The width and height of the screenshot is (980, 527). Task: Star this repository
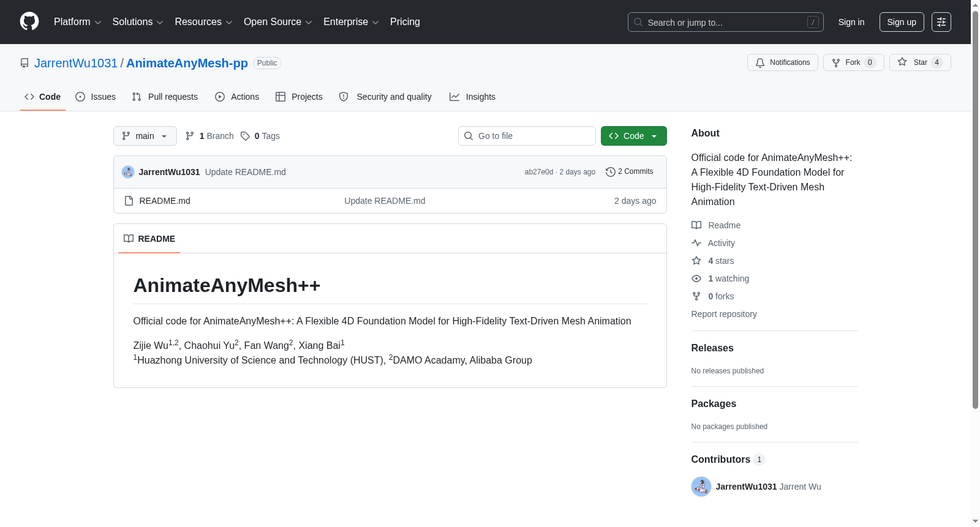(x=920, y=62)
